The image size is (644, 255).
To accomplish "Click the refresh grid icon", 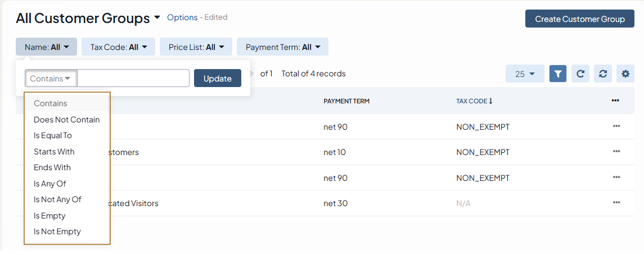I will click(x=580, y=74).
